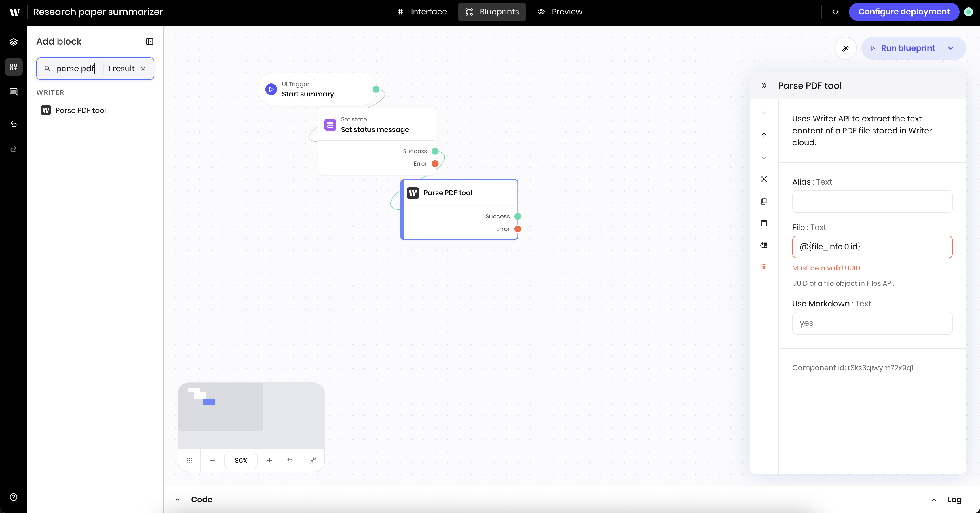
Task: Click the Set state purple block icon
Action: coord(330,125)
